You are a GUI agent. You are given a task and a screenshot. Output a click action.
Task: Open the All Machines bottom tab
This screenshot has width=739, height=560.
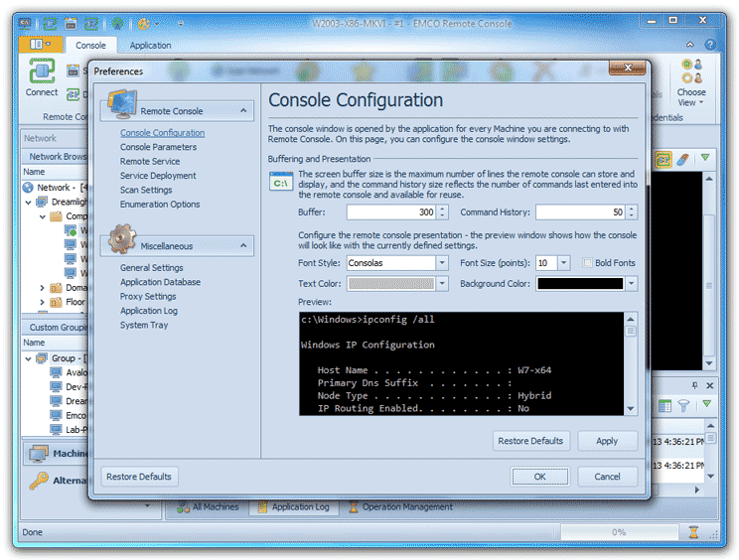coord(208,507)
